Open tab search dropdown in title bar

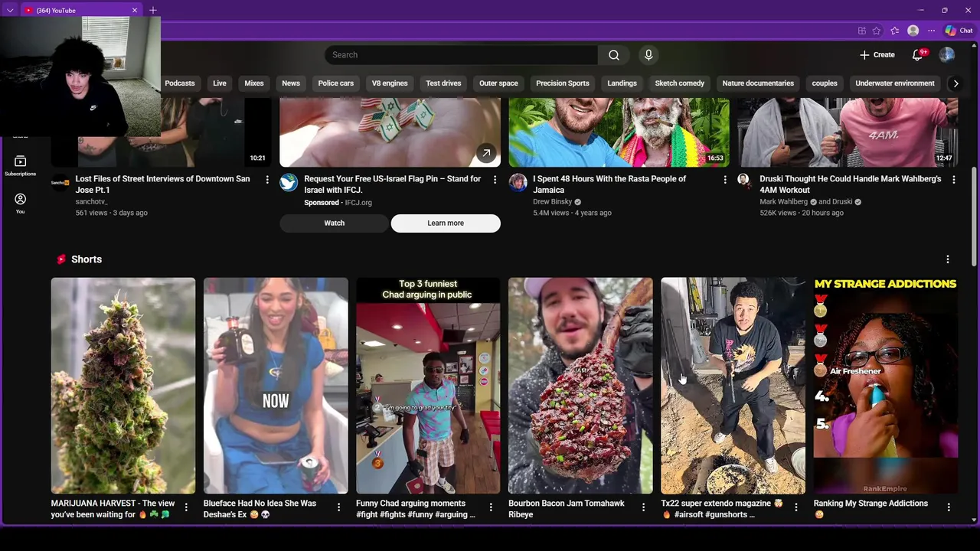10,10
